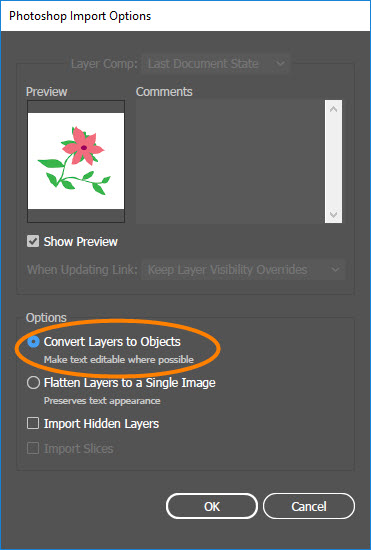Click the Options group heading label
Image resolution: width=371 pixels, height=550 pixels.
click(x=46, y=318)
